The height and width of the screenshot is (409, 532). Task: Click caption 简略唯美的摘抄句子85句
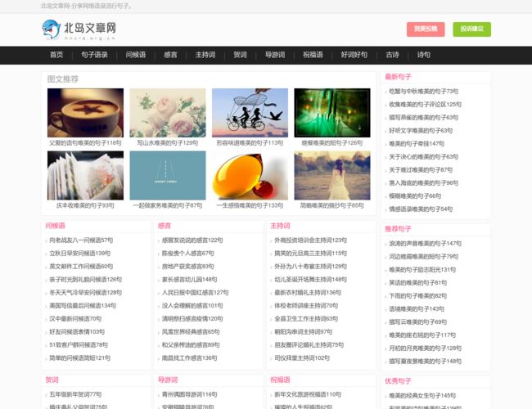(332, 205)
